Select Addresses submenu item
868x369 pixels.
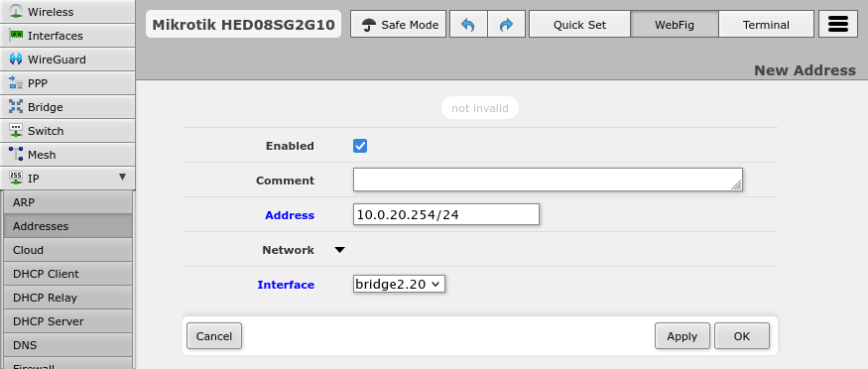[67, 226]
